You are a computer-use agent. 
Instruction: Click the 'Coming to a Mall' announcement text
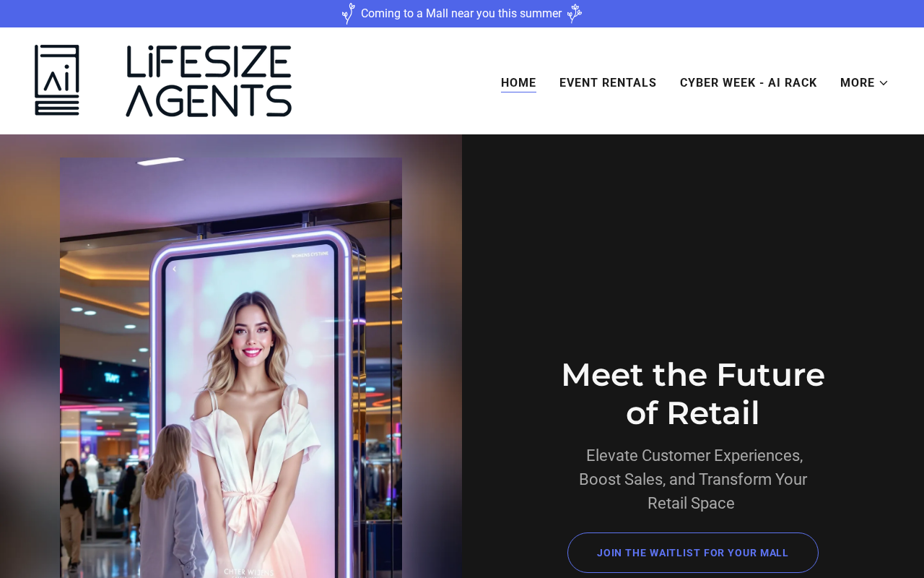461,14
